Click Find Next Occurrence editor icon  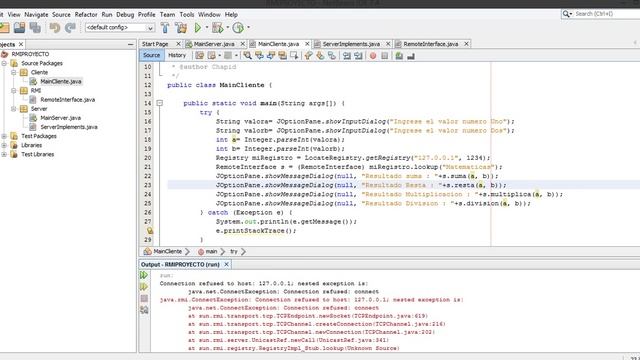coord(271,56)
